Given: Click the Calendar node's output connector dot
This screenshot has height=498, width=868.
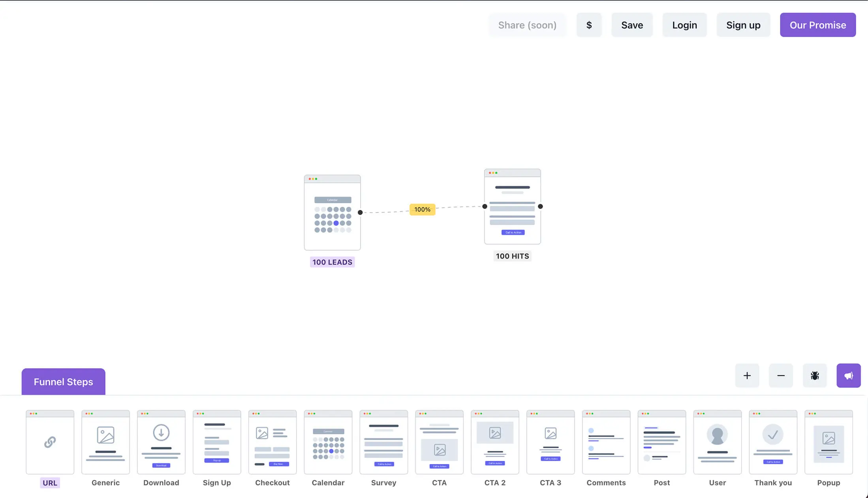Looking at the screenshot, I should coord(360,213).
